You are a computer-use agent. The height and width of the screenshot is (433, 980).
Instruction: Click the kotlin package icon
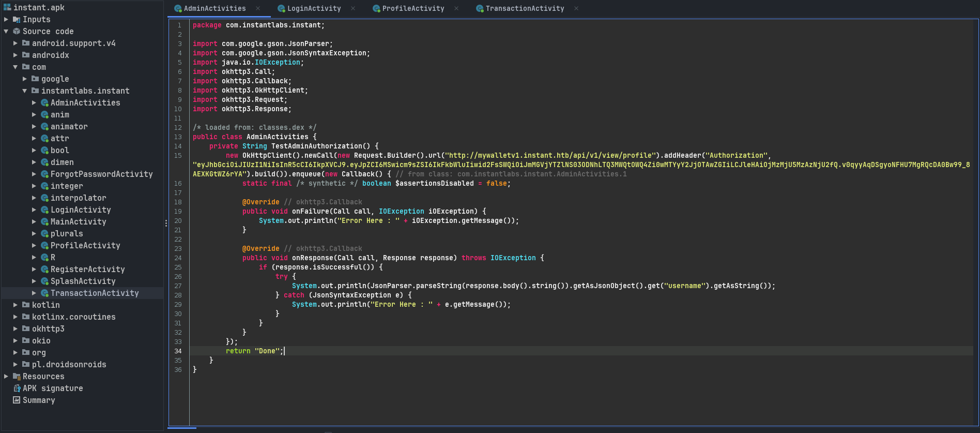click(26, 305)
